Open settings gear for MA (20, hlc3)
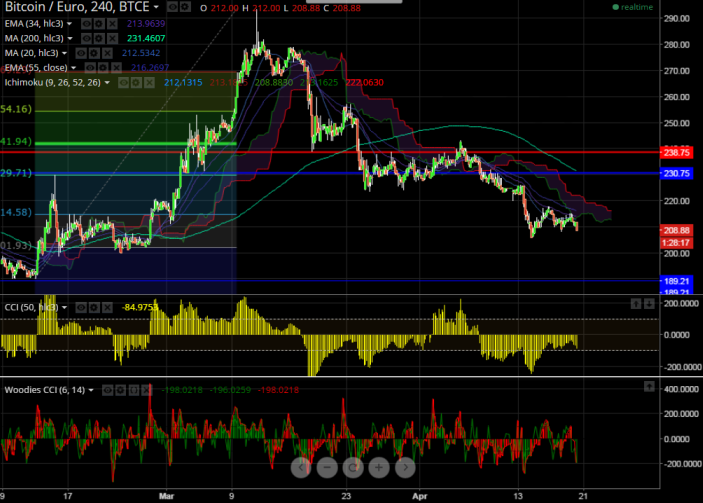The width and height of the screenshot is (703, 503). [94, 53]
